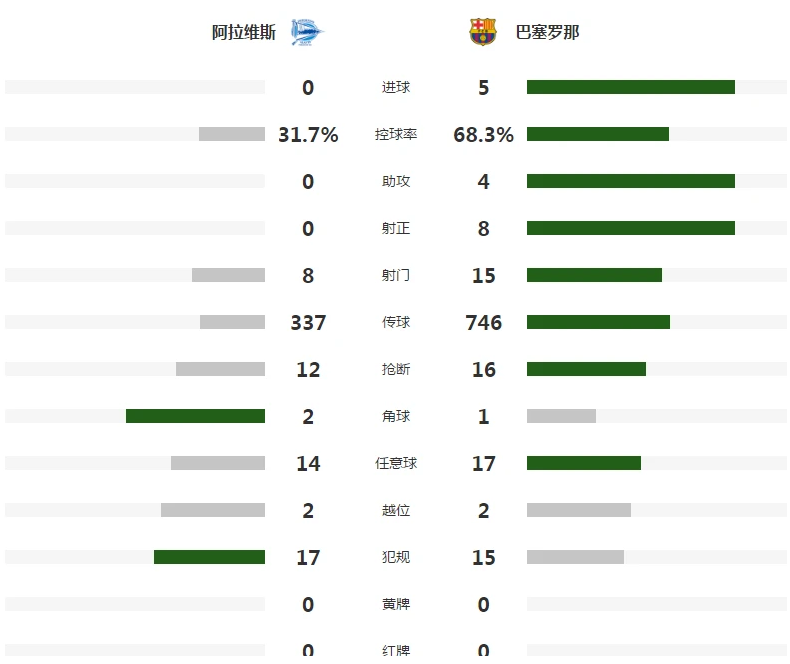Click Barcelona's green goals (进球) bar
This screenshot has width=790, height=664.
click(631, 87)
